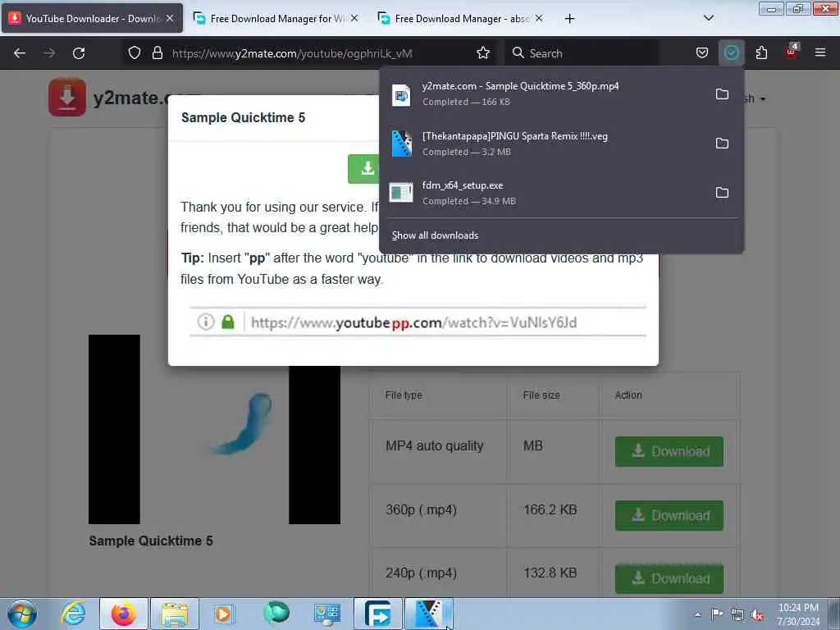This screenshot has height=630, width=840.
Task: Open the PINGU Sparta Remix veg file icon
Action: [401, 144]
